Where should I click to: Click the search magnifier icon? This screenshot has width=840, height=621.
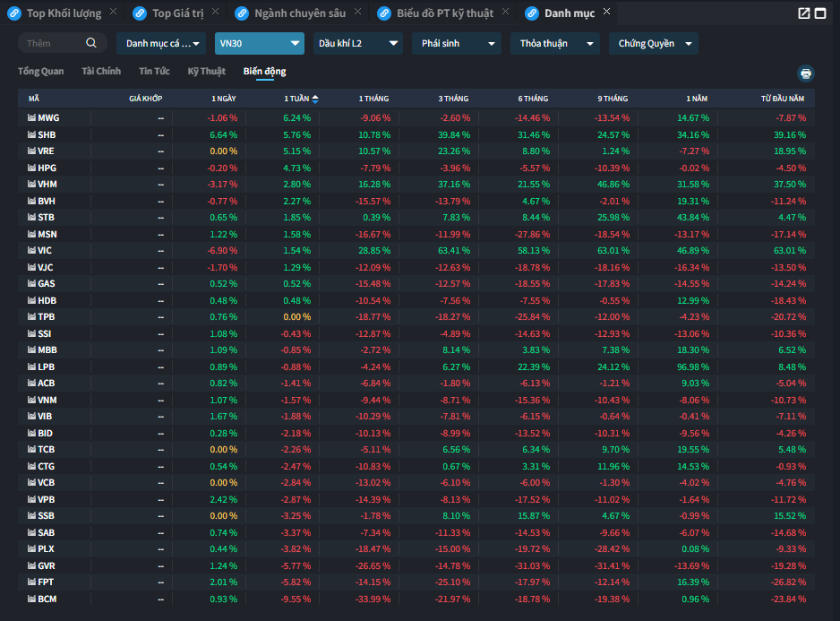[91, 43]
